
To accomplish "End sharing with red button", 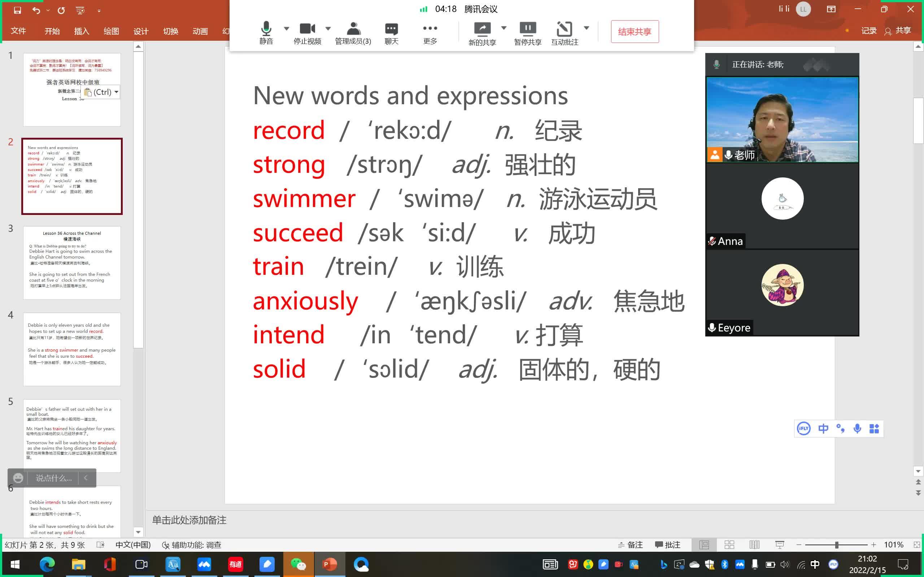I will point(634,32).
